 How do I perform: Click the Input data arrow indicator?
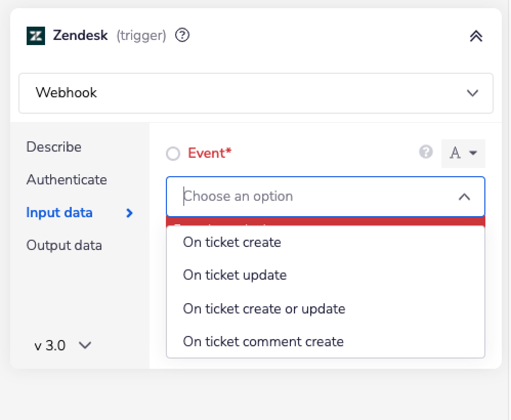pos(130,213)
